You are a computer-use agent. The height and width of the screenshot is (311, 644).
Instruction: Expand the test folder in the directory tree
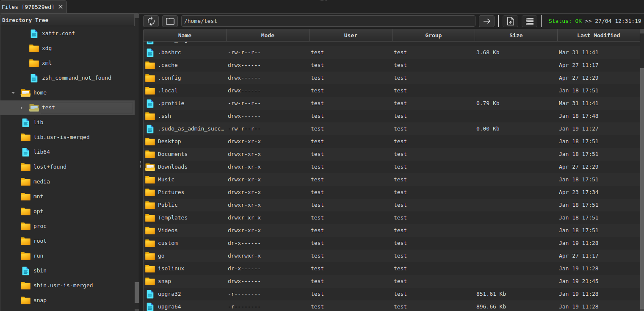(x=22, y=108)
